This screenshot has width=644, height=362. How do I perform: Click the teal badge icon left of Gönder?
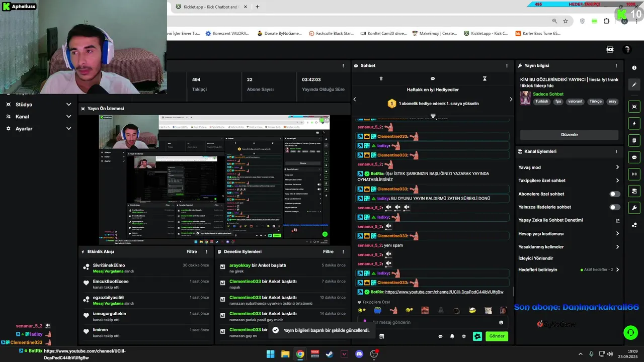(477, 336)
